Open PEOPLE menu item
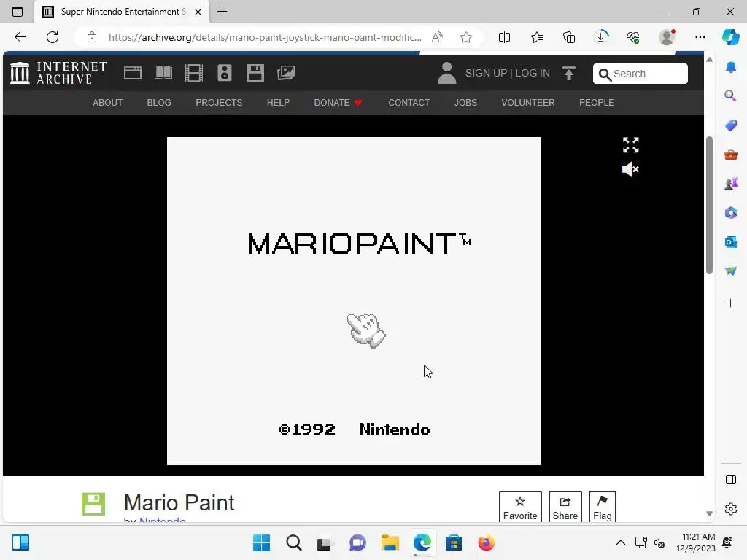747x560 pixels. 597,102
